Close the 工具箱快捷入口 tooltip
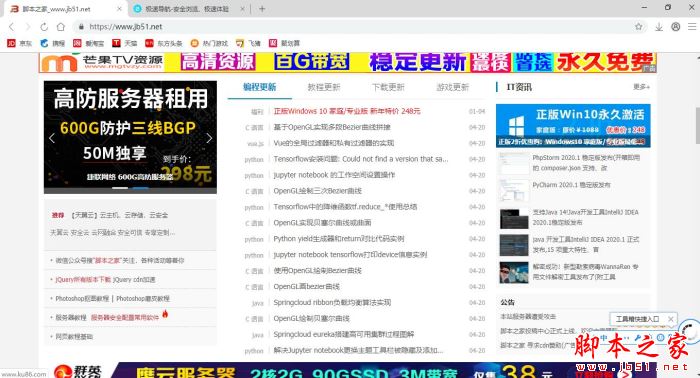The width and height of the screenshot is (700, 378). click(670, 319)
